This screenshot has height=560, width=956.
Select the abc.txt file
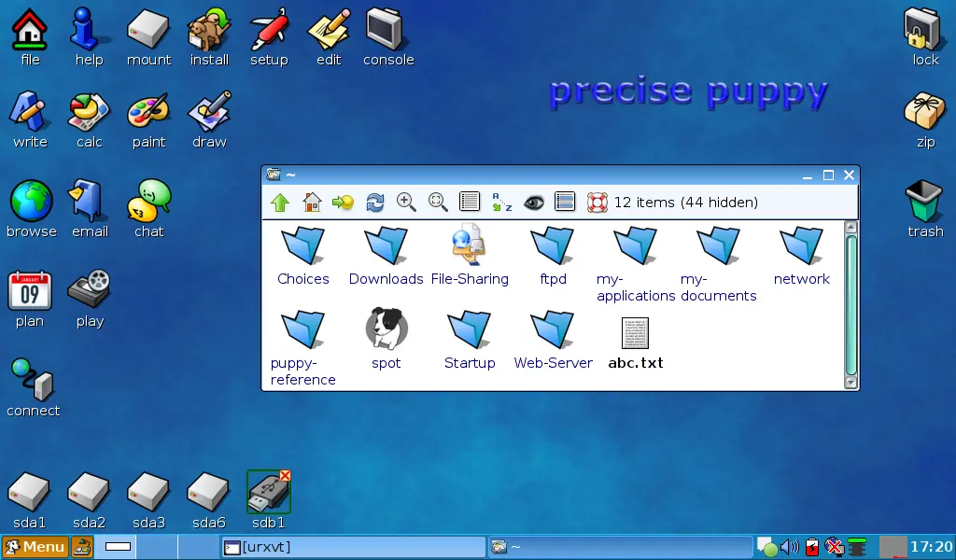635,343
